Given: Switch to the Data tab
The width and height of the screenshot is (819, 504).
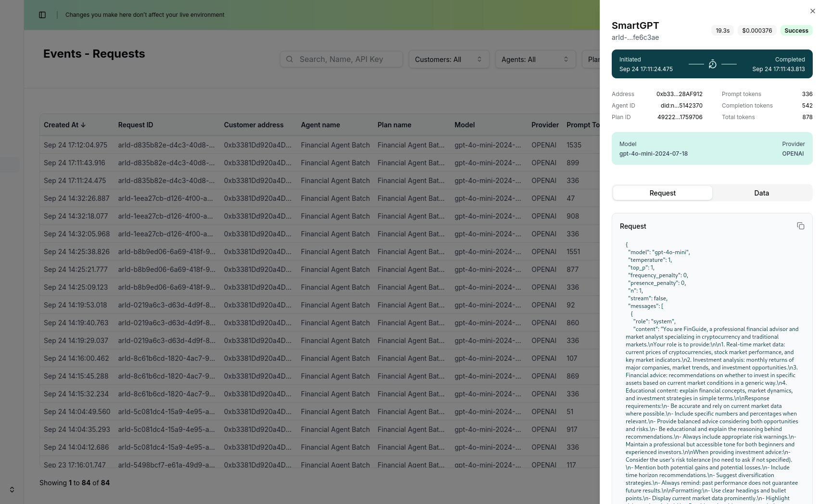Looking at the screenshot, I should (761, 193).
